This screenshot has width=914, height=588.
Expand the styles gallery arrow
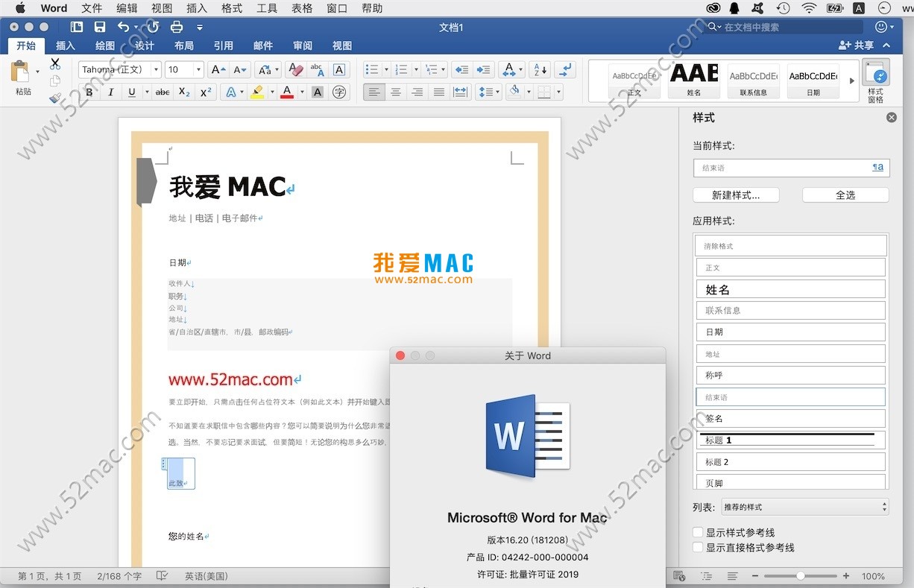coord(852,80)
